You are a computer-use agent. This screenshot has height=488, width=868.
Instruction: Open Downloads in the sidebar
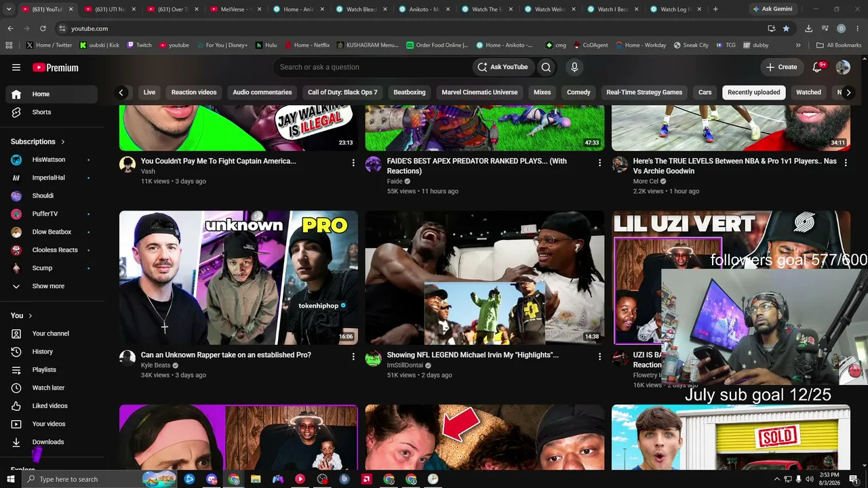[x=52, y=442]
